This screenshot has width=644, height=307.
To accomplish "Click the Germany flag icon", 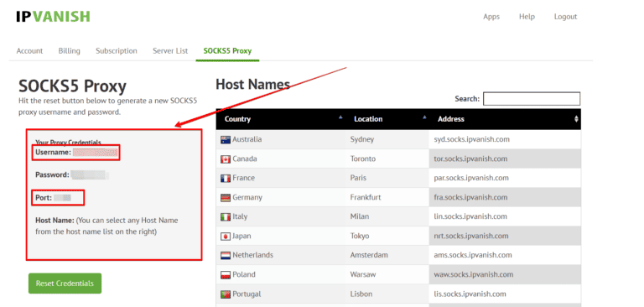I will pyautogui.click(x=225, y=198).
